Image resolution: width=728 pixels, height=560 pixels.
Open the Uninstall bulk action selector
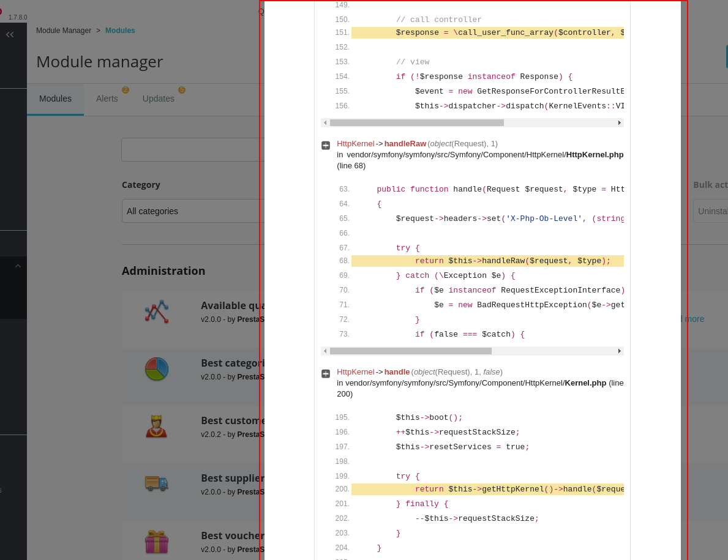click(x=714, y=211)
